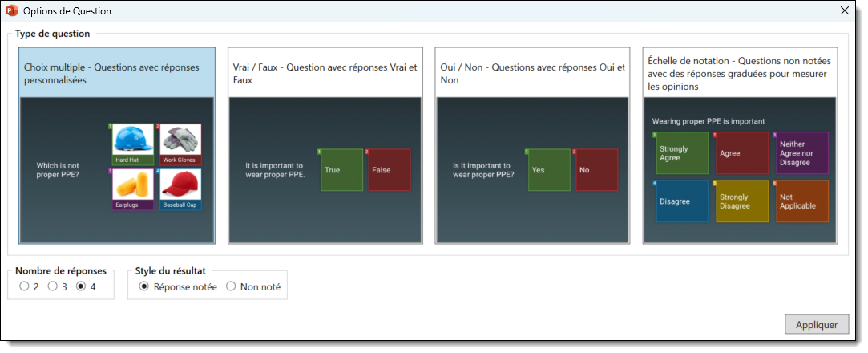This screenshot has height=353, width=868.
Task: Select the Échelle de notation question type
Action: 740,145
